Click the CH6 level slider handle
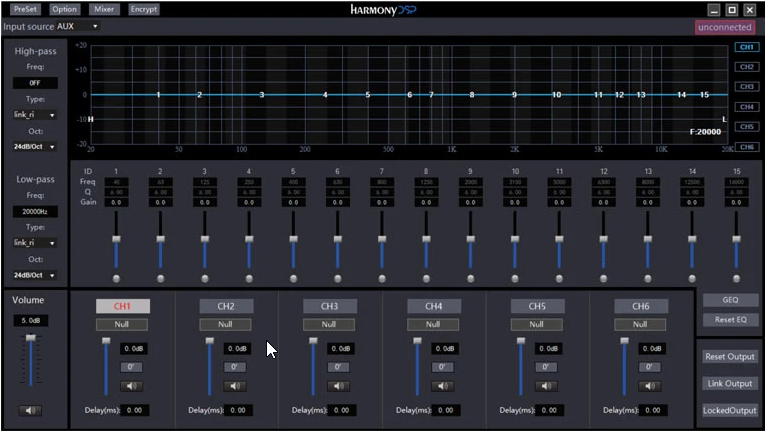Viewport: 765px width, 432px height. (624, 341)
